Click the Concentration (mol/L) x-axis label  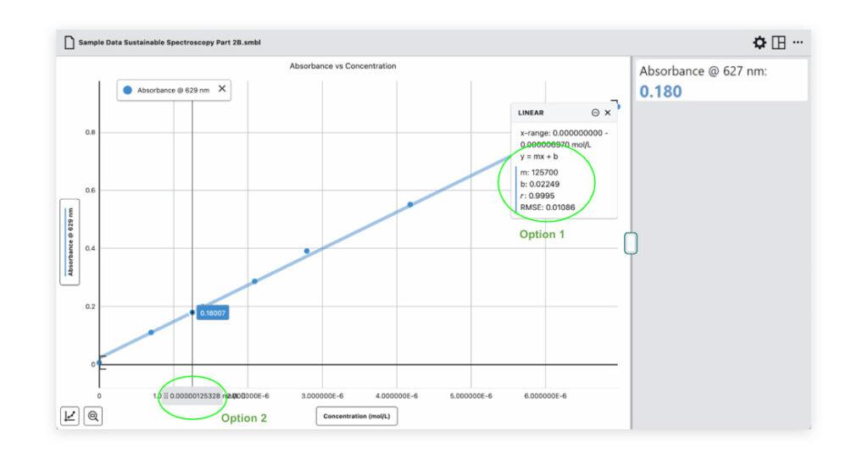(x=356, y=416)
